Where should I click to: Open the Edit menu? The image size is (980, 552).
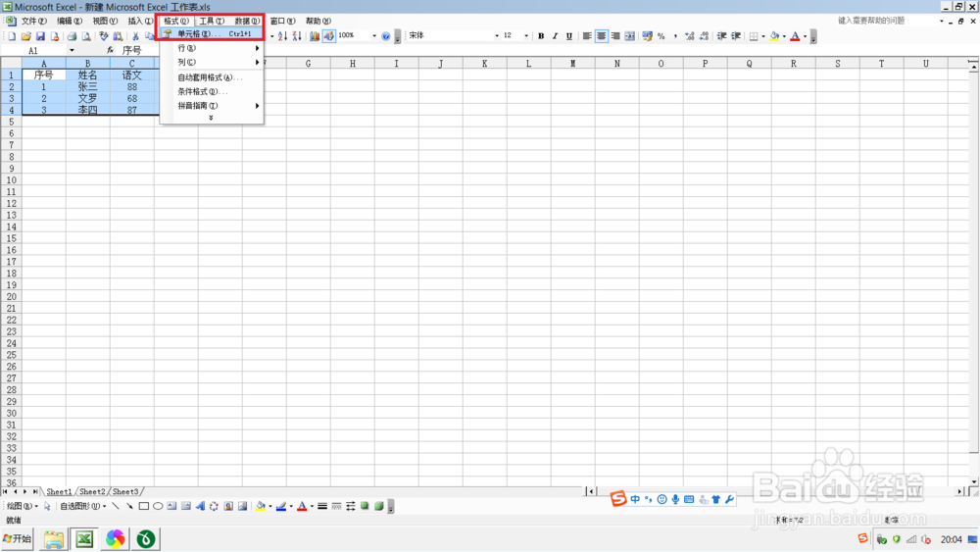click(70, 22)
